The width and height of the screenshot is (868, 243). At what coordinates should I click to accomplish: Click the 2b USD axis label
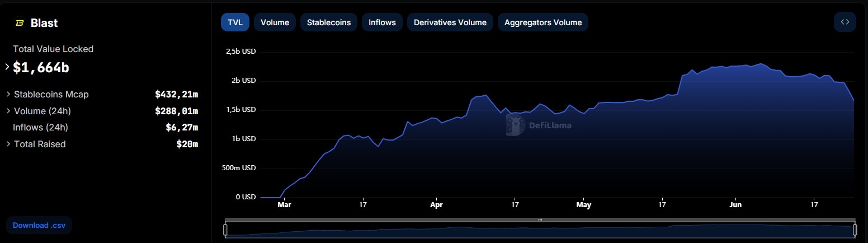(x=243, y=81)
